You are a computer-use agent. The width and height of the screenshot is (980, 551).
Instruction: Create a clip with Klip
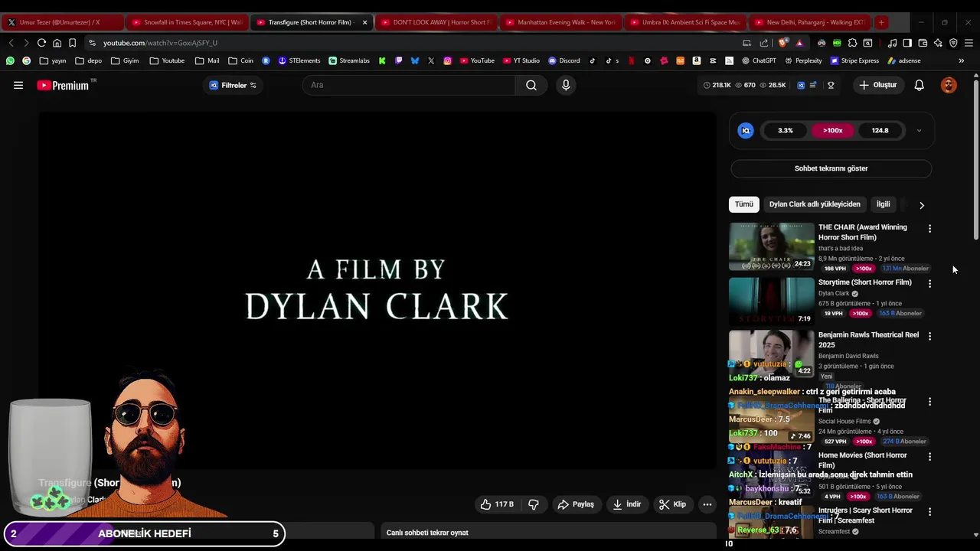[673, 504]
